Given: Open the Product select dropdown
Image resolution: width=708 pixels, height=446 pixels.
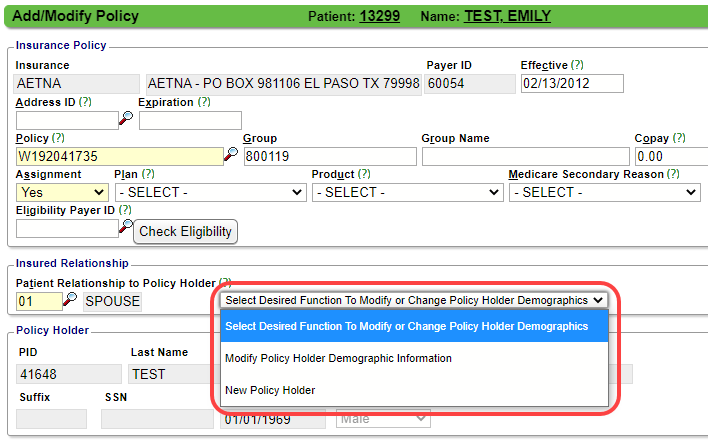Looking at the screenshot, I should click(x=406, y=192).
